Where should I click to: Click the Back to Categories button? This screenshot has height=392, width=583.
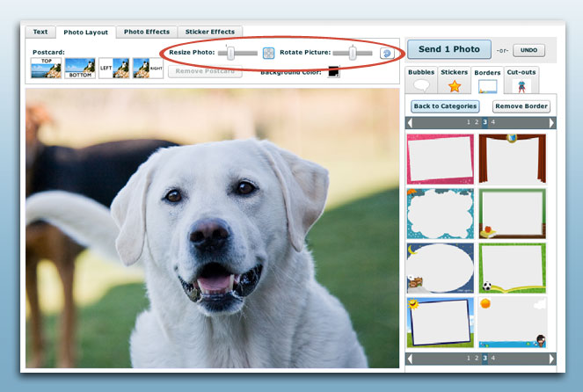(x=445, y=106)
